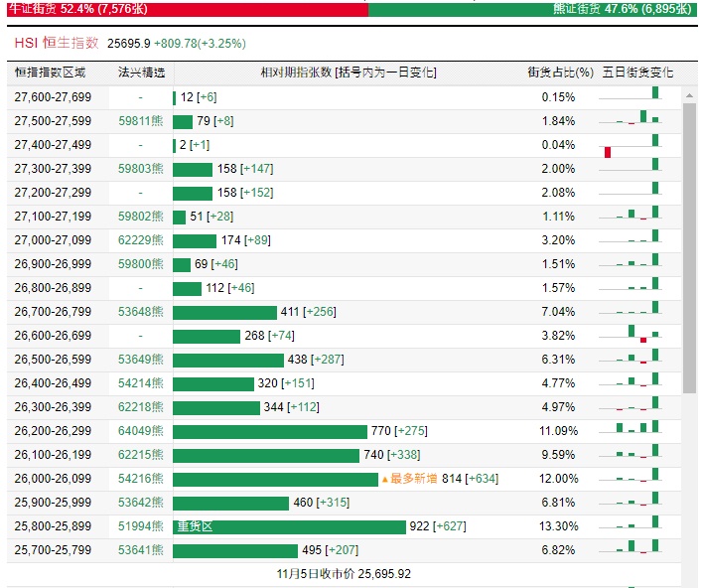The height and width of the screenshot is (588, 702).
Task: Open the 51994熊 warrant link
Action: (141, 526)
